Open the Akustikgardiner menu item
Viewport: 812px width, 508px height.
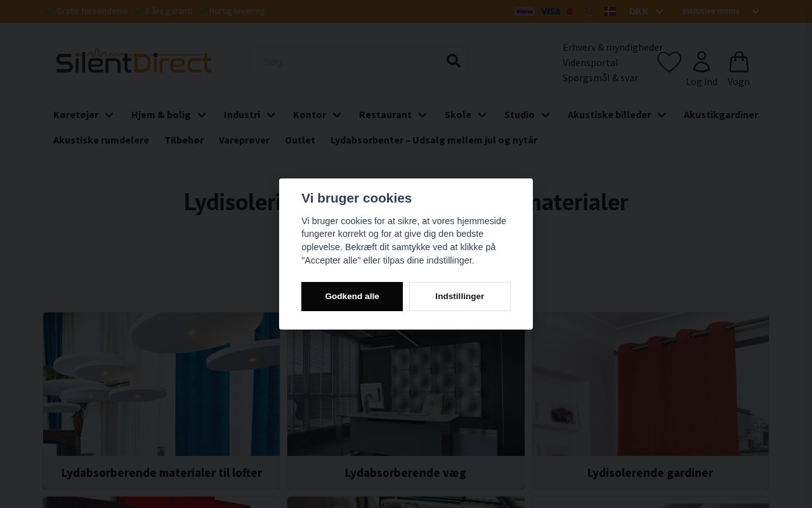tap(721, 114)
